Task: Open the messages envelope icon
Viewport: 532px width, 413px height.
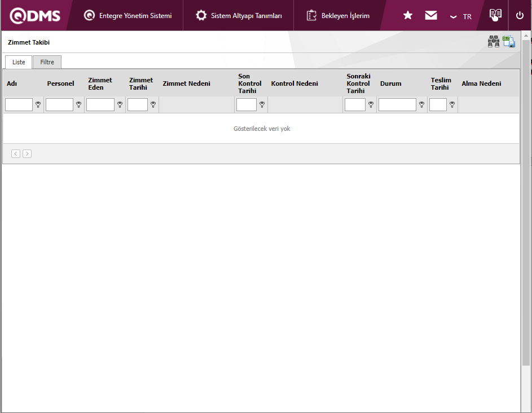Action: 431,15
